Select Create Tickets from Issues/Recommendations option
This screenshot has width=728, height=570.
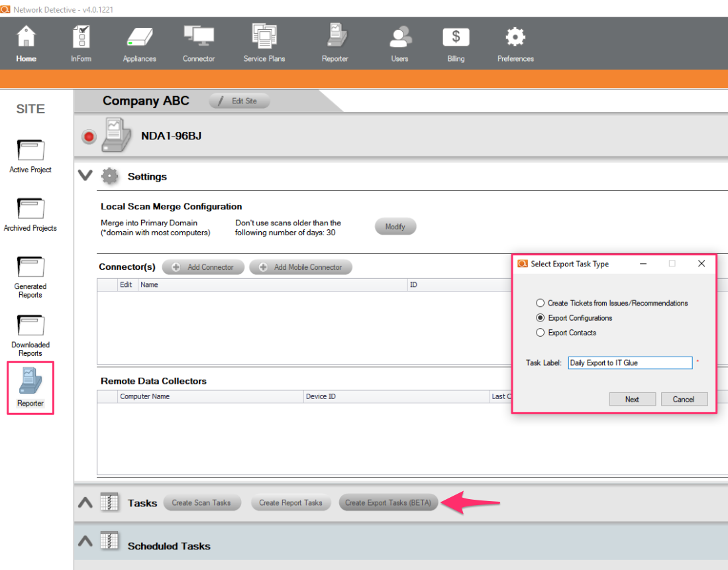541,303
